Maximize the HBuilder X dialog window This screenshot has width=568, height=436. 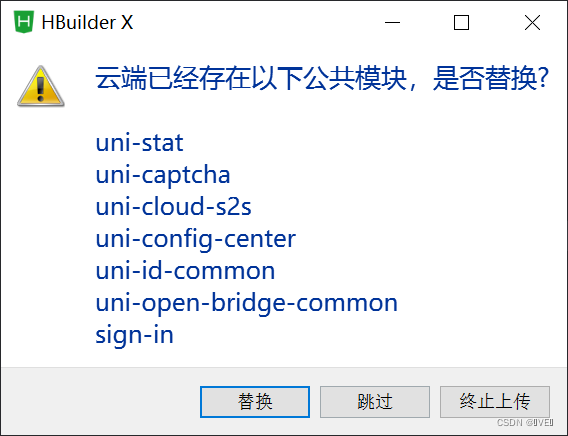click(462, 22)
